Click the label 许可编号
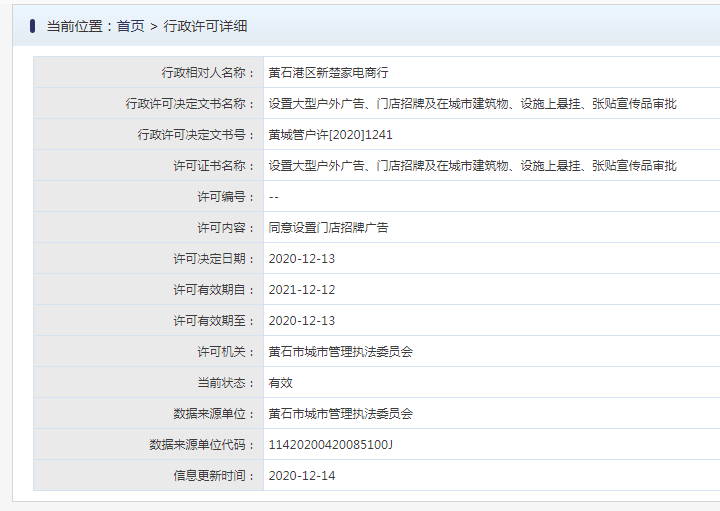The height and width of the screenshot is (511, 720). click(x=221, y=197)
